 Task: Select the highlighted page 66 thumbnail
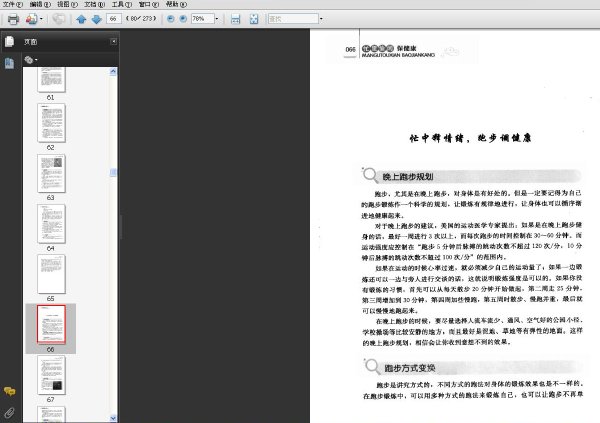tap(51, 324)
